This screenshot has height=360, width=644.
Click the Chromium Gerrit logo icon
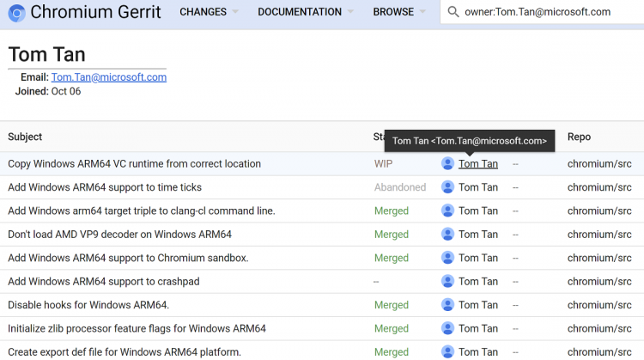point(16,13)
